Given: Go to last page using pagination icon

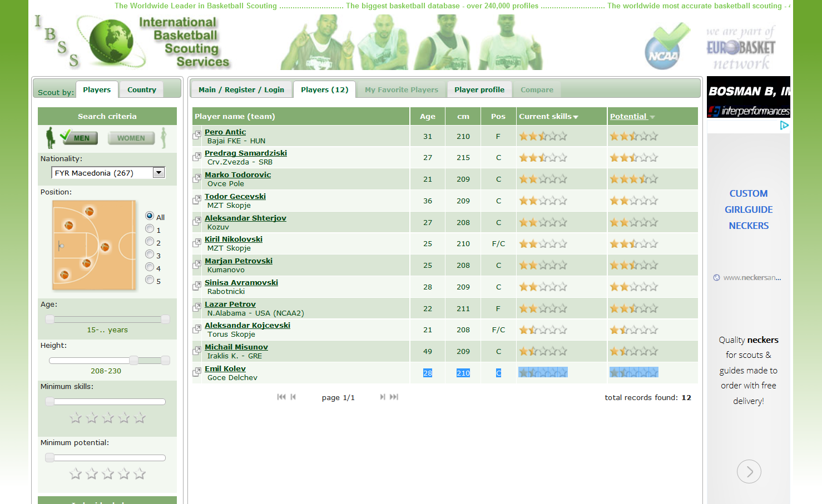Looking at the screenshot, I should 394,397.
